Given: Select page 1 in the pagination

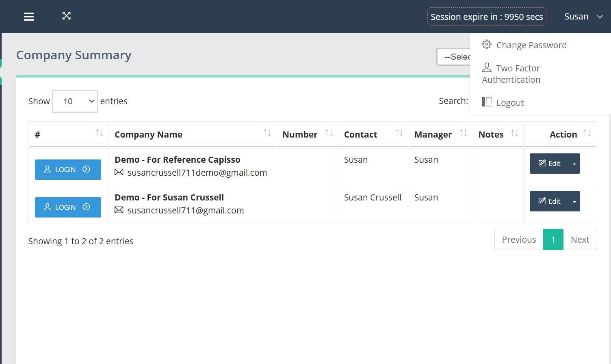Looking at the screenshot, I should pos(553,240).
